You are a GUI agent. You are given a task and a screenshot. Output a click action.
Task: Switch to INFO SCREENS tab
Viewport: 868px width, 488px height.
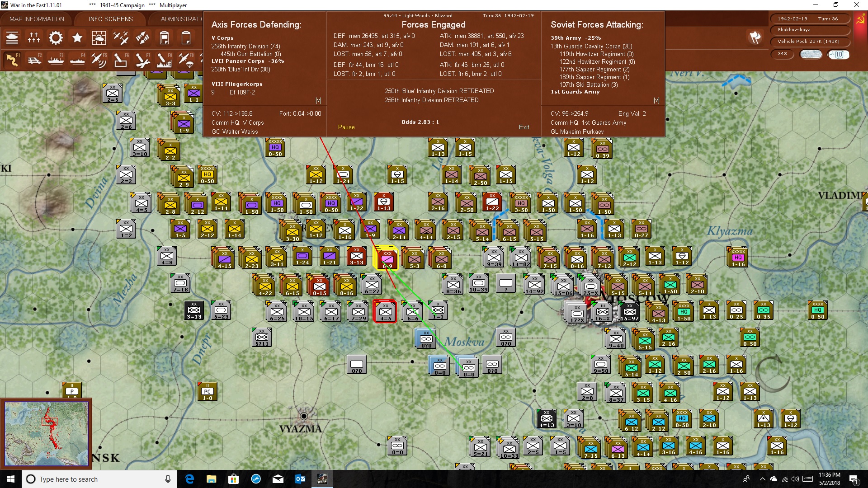click(x=111, y=19)
